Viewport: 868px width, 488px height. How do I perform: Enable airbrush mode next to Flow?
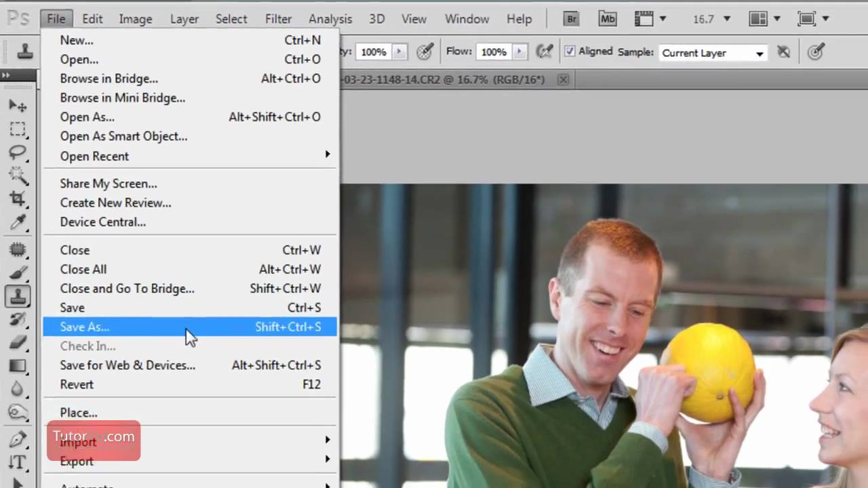pos(544,52)
